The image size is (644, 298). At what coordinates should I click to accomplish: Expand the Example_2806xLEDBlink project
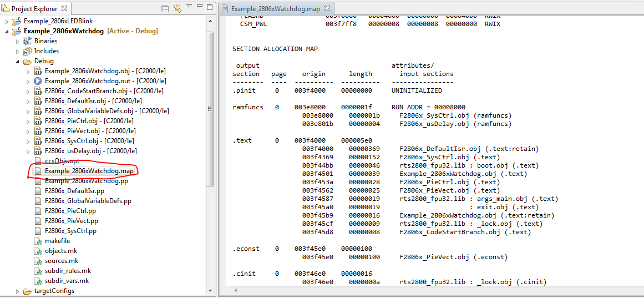(x=7, y=21)
